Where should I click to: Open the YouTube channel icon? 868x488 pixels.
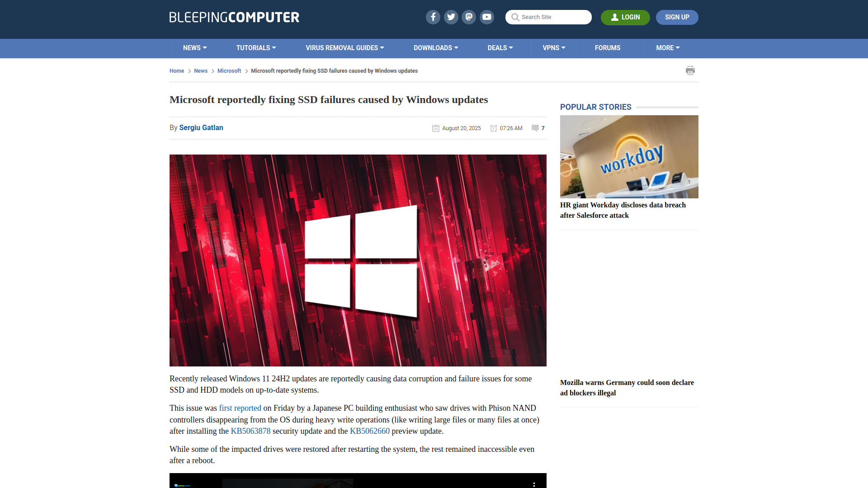[487, 17]
